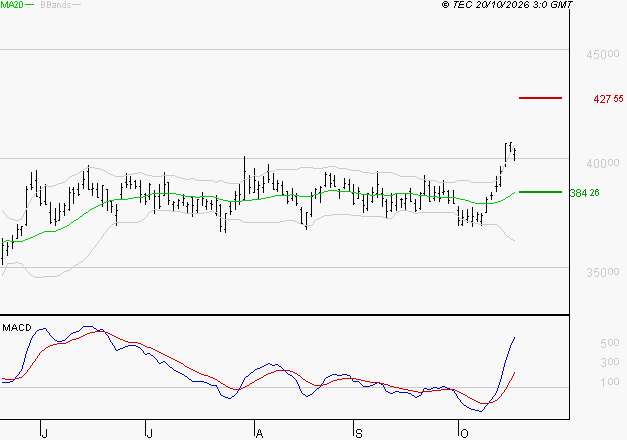Click the 450.00 price axis label
The width and height of the screenshot is (627, 440).
click(603, 54)
